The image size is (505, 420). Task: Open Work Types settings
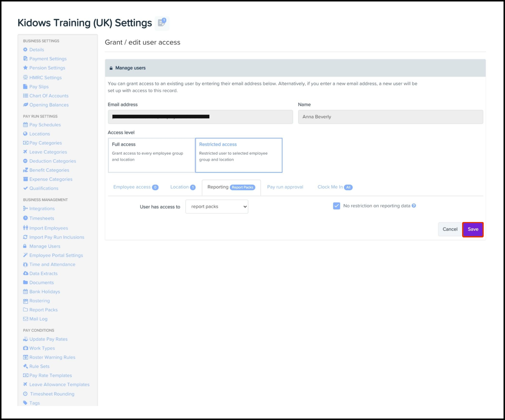coord(42,348)
